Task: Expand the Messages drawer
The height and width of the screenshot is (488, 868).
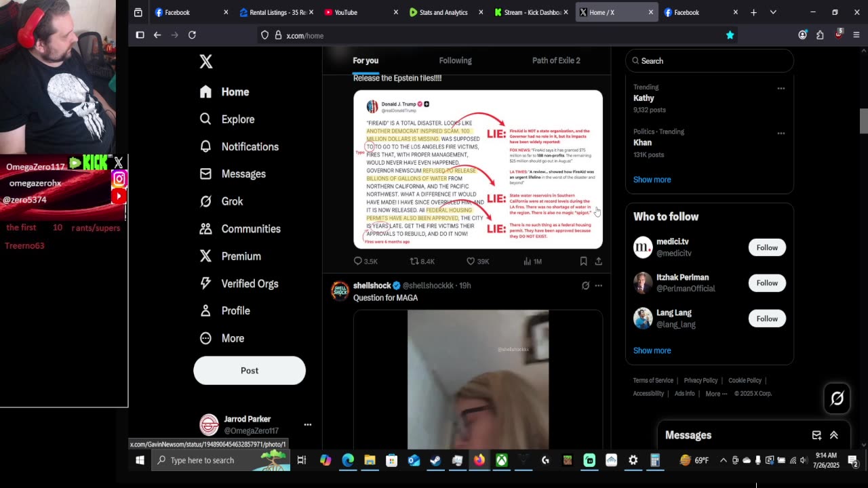Action: 834,435
